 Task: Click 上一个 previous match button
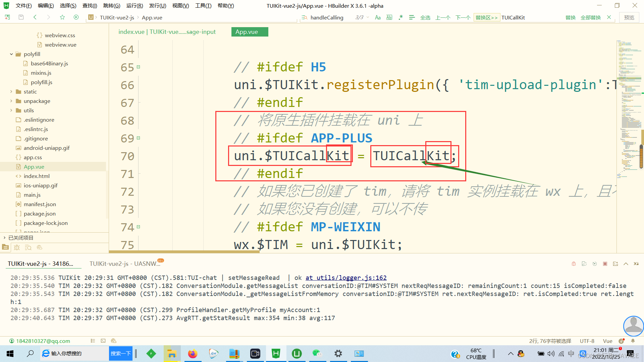[x=443, y=18]
